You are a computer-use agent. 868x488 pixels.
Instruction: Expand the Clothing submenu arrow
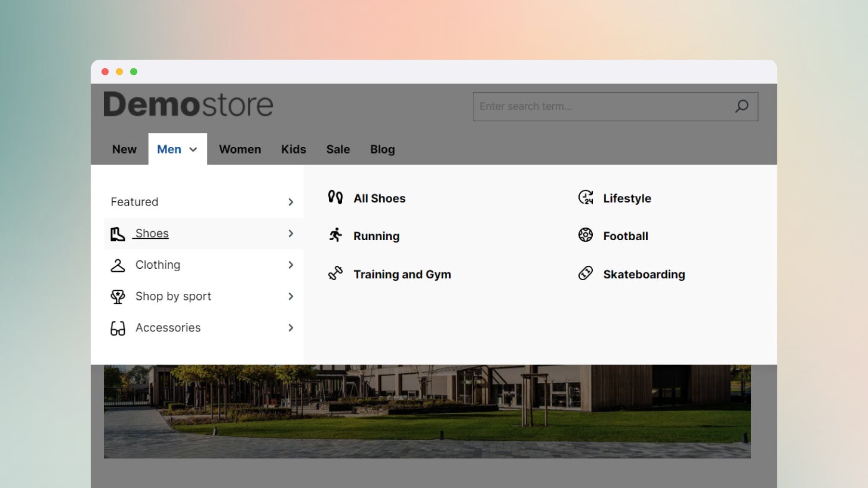tap(291, 265)
